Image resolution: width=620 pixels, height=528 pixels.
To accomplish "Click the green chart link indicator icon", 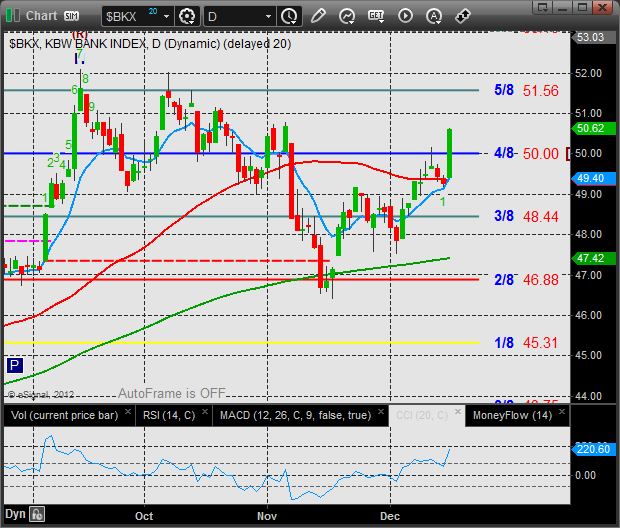I will pos(13,16).
